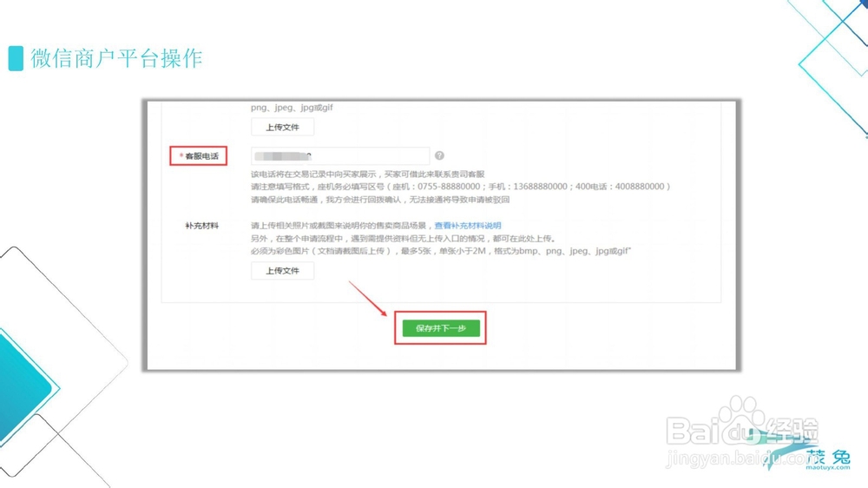Click the line starting 另外，在整个申请流程中
Screen dimensions: 868x488
(x=404, y=238)
